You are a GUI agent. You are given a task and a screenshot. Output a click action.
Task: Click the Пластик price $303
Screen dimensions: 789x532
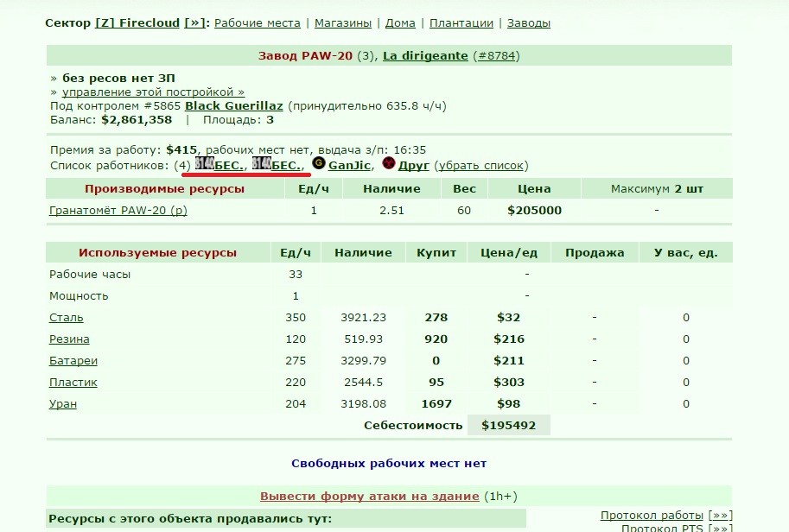(509, 383)
